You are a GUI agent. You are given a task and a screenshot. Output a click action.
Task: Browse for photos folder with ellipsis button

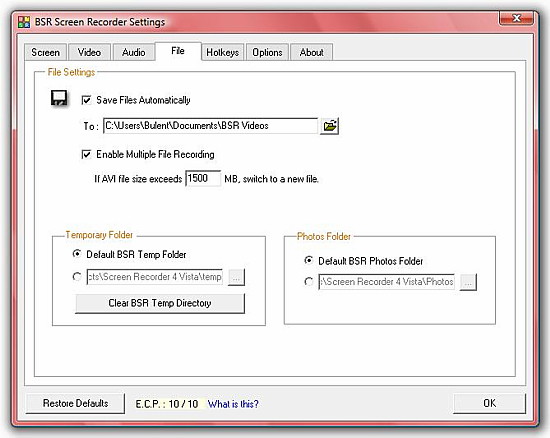(468, 282)
